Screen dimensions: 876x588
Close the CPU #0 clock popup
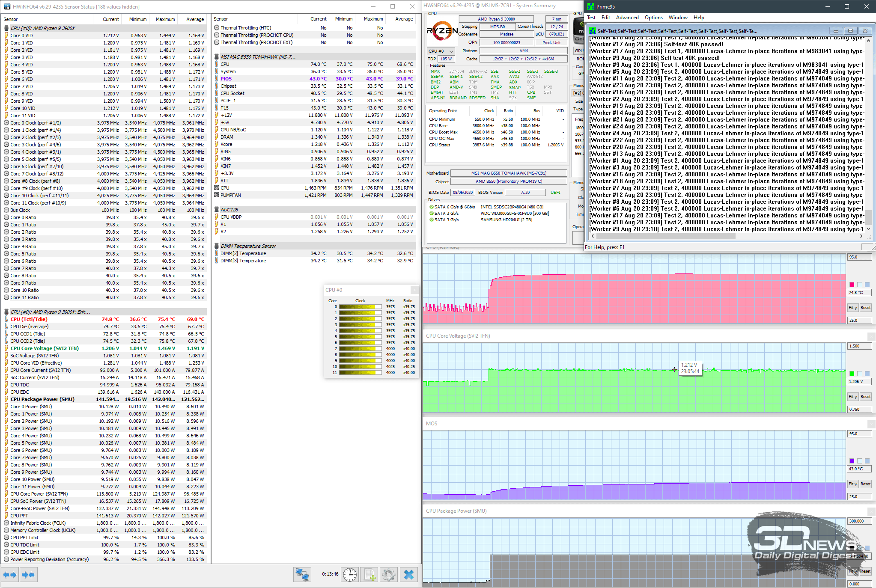coord(414,290)
